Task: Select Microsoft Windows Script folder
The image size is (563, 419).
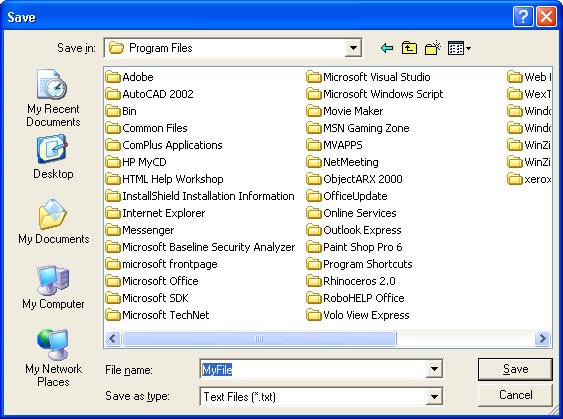Action: (x=375, y=94)
